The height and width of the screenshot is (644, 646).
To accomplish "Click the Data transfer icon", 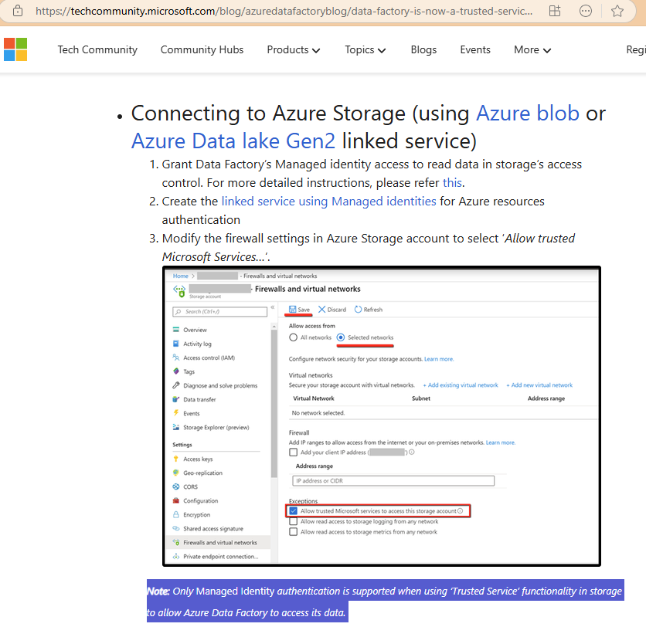I will click(176, 399).
